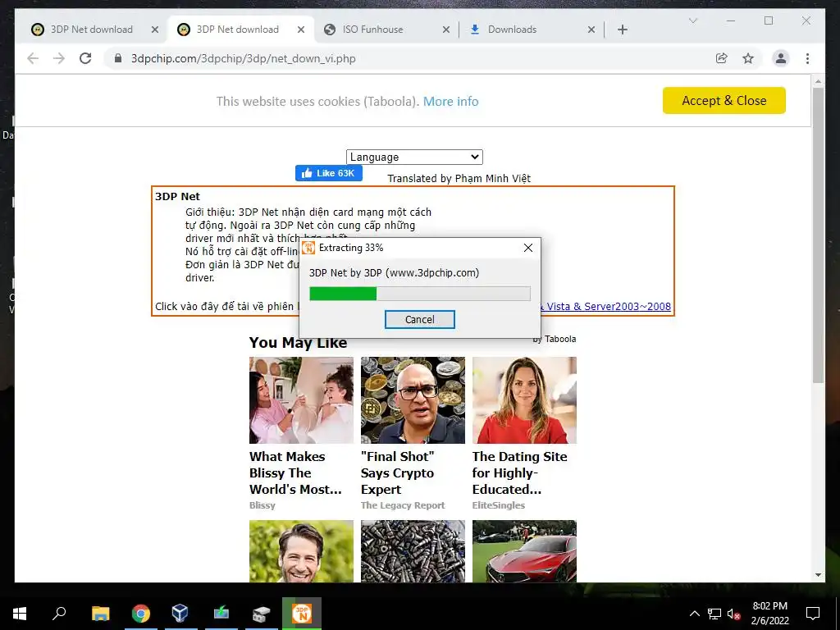The image size is (840, 630).
Task: Open the Dating Site ad thumbnail
Action: tap(524, 400)
